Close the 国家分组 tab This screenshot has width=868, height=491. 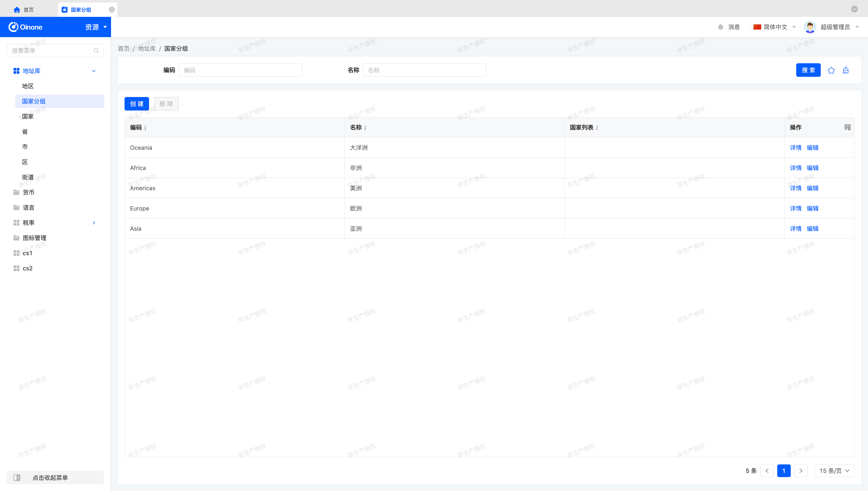point(112,9)
